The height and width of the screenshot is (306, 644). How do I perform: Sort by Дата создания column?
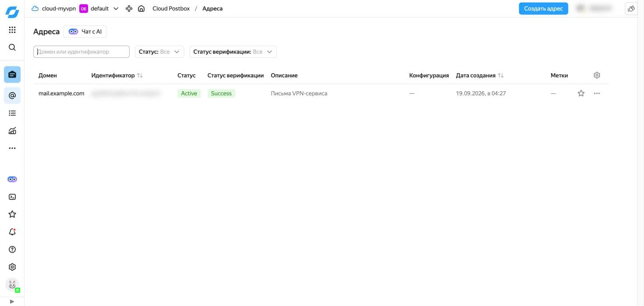[480, 75]
